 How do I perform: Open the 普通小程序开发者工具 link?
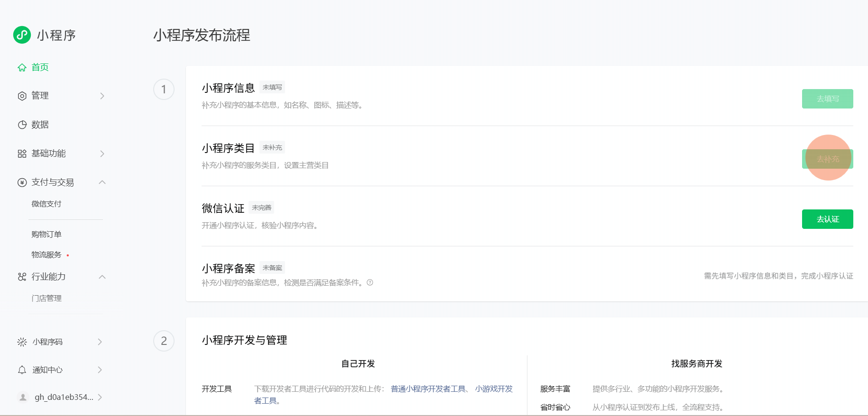(428, 389)
